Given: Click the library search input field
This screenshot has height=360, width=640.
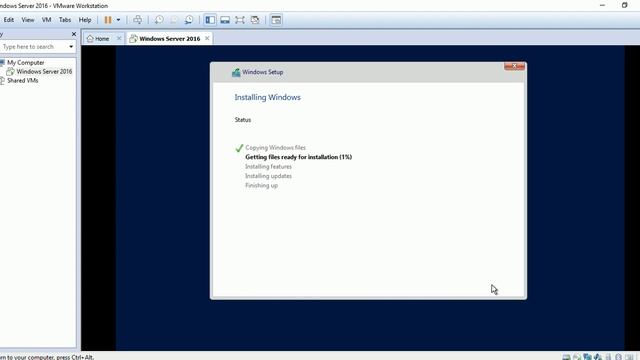Looking at the screenshot, I should pyautogui.click(x=33, y=47).
